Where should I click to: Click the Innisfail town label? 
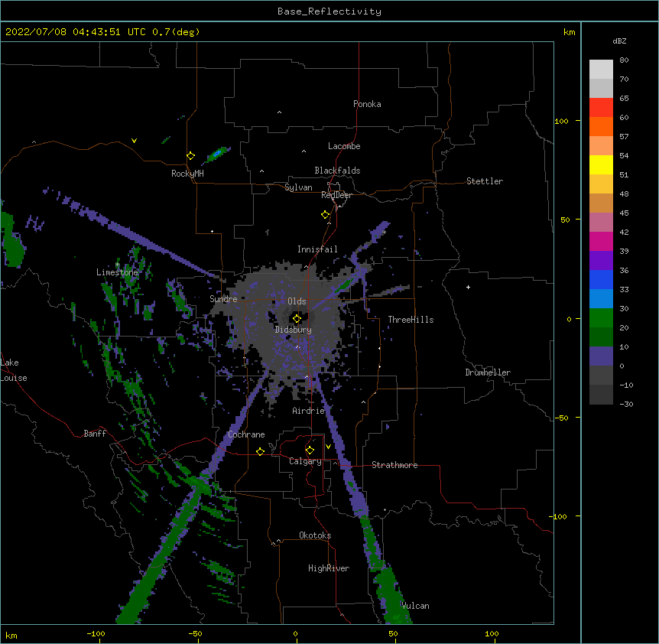(317, 249)
